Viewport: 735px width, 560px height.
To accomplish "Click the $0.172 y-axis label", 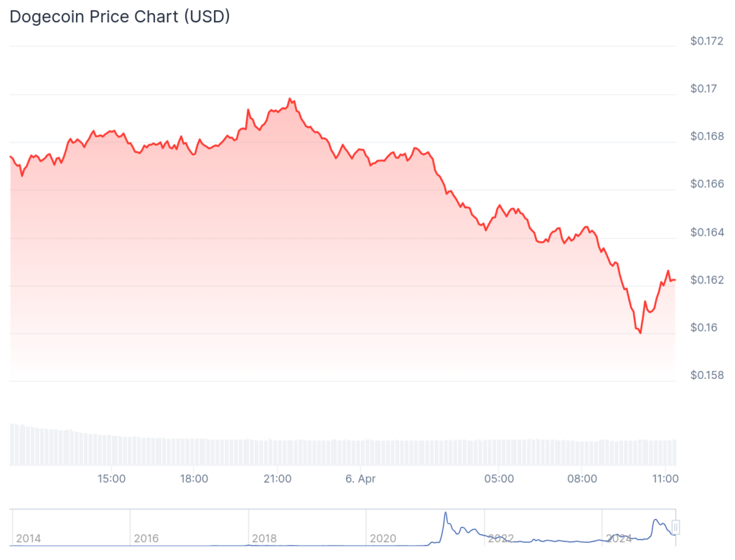I will point(708,42).
